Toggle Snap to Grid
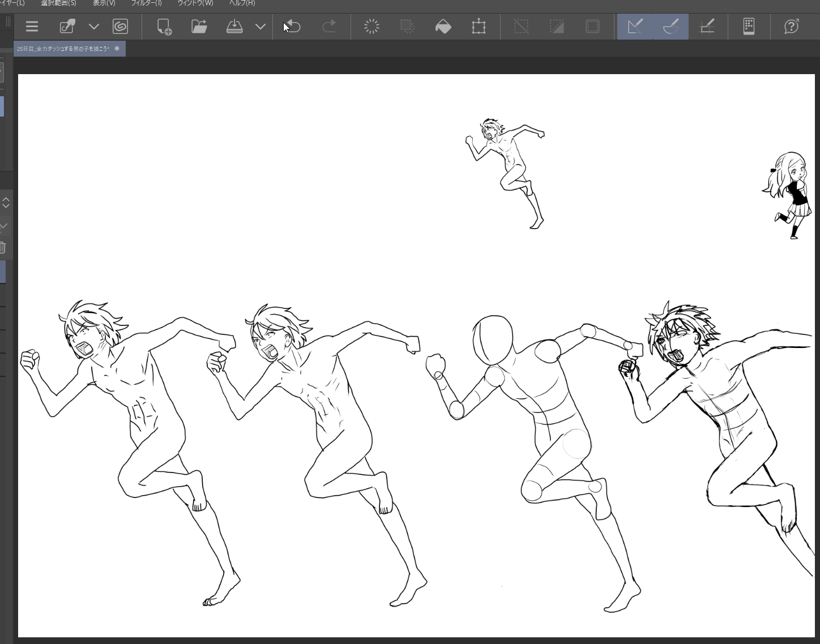 point(707,27)
